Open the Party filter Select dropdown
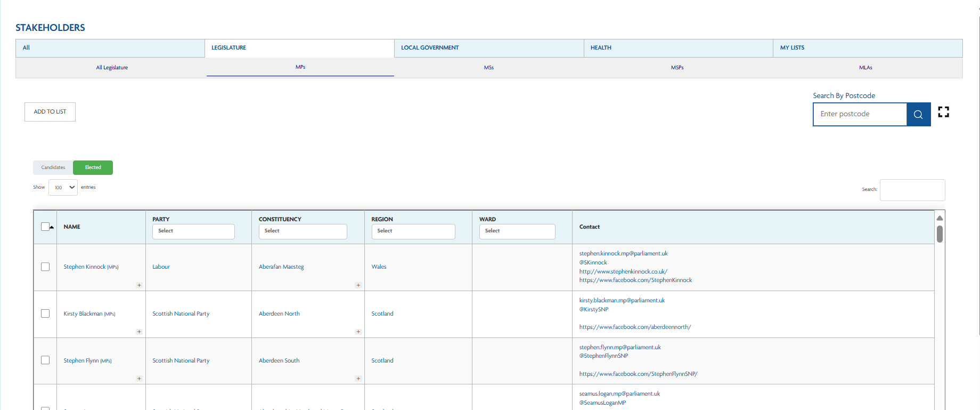The width and height of the screenshot is (980, 410). [193, 231]
